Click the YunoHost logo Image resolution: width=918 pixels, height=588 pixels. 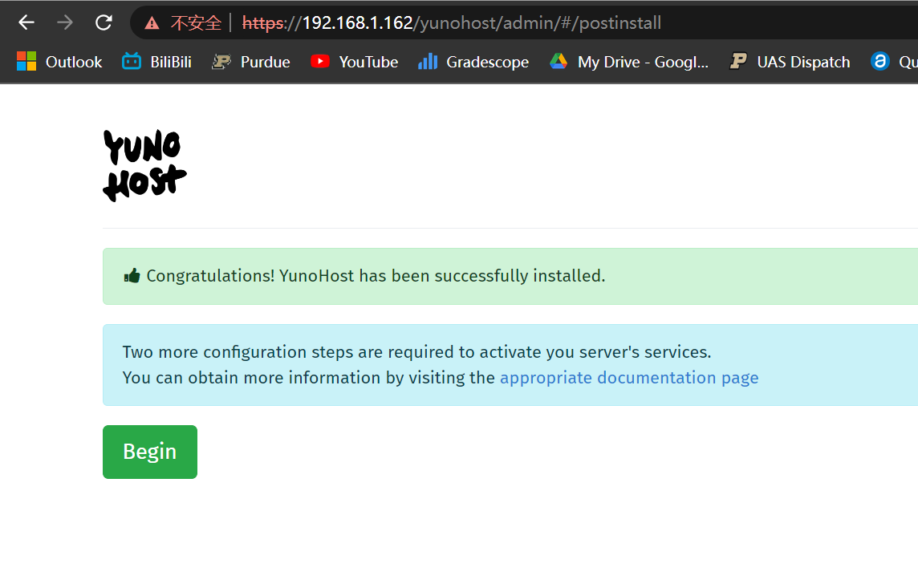[144, 165]
